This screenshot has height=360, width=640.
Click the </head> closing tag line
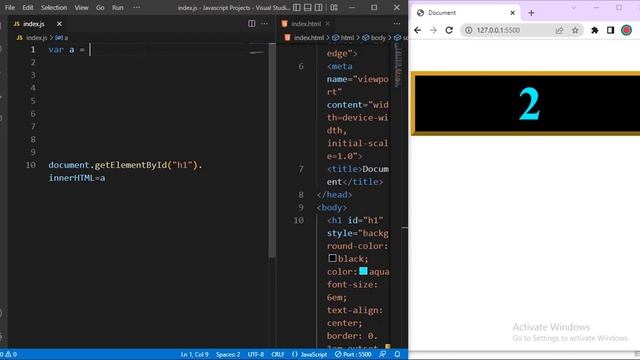[x=334, y=195]
